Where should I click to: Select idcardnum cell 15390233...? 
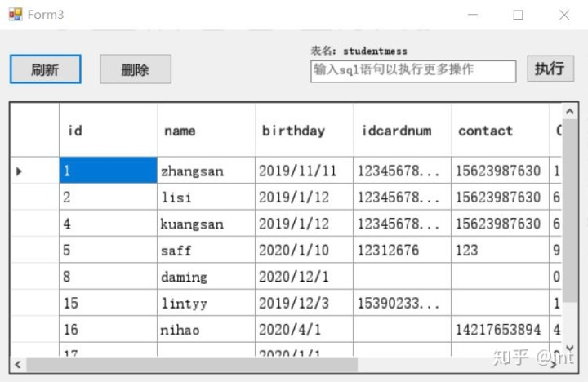(x=402, y=303)
